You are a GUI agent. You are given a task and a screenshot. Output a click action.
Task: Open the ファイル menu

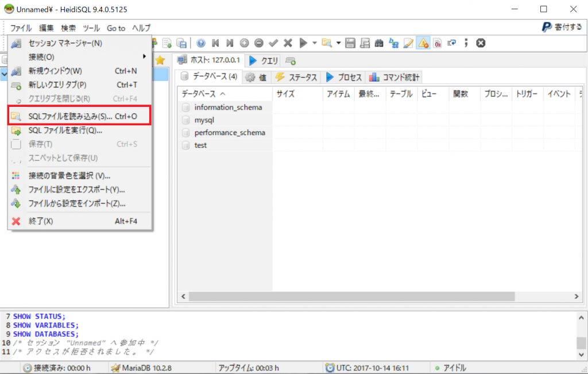(21, 28)
